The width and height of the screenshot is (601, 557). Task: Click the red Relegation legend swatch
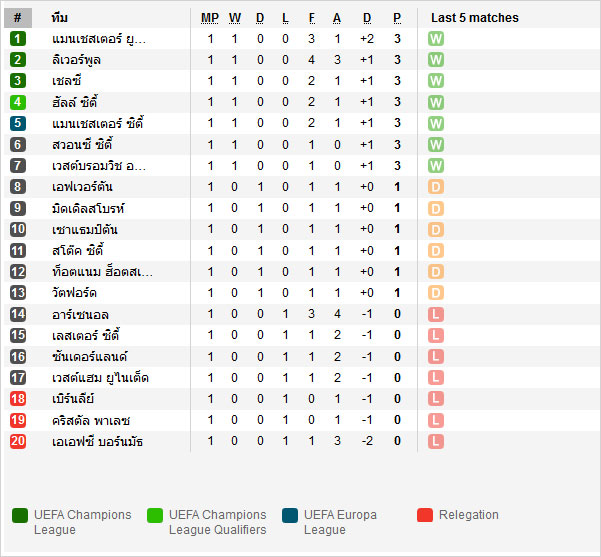[425, 515]
